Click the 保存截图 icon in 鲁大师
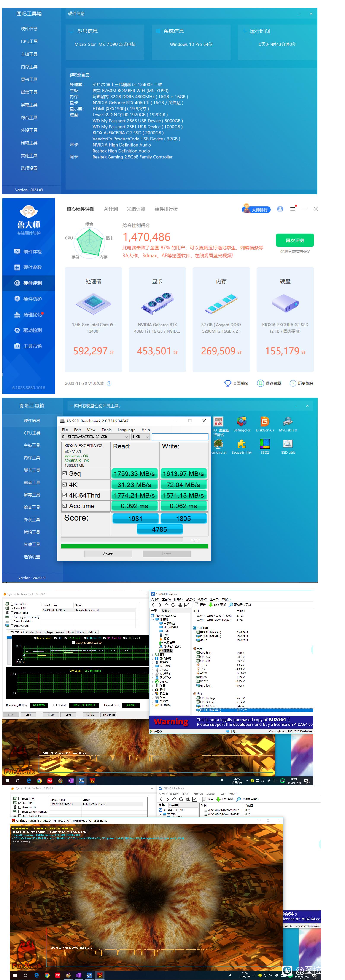The height and width of the screenshot is (980, 345). pos(260,383)
